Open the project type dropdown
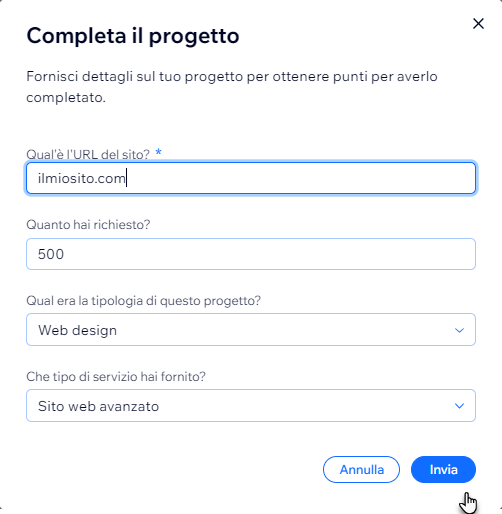This screenshot has width=502, height=514. [x=251, y=330]
